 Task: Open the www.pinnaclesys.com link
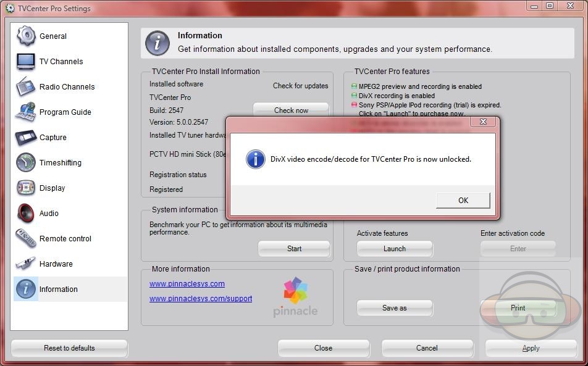pyautogui.click(x=187, y=284)
